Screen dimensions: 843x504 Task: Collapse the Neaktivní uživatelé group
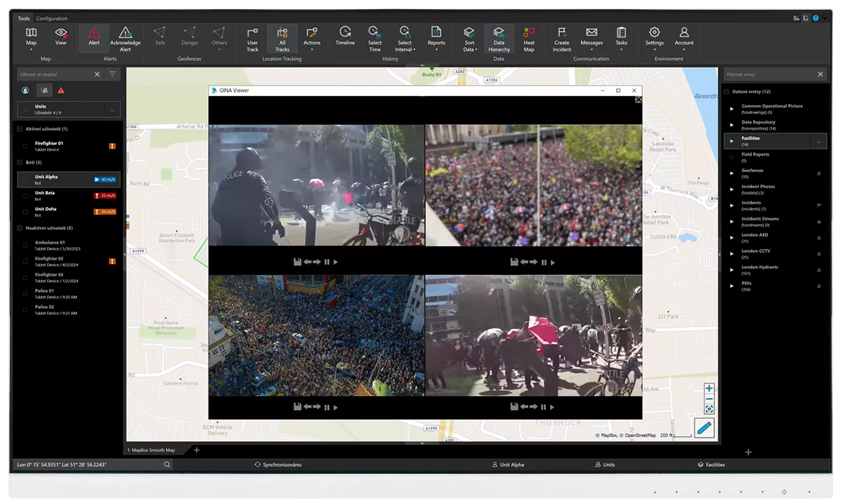tap(20, 228)
